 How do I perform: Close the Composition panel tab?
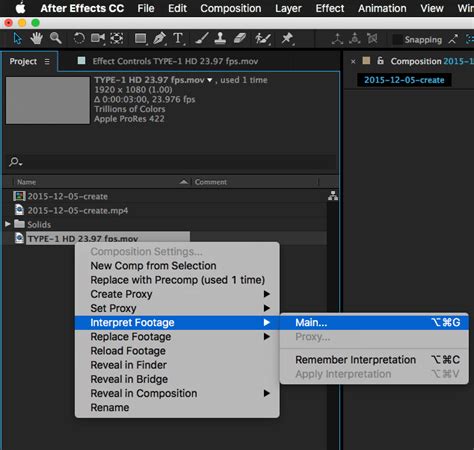tap(353, 61)
